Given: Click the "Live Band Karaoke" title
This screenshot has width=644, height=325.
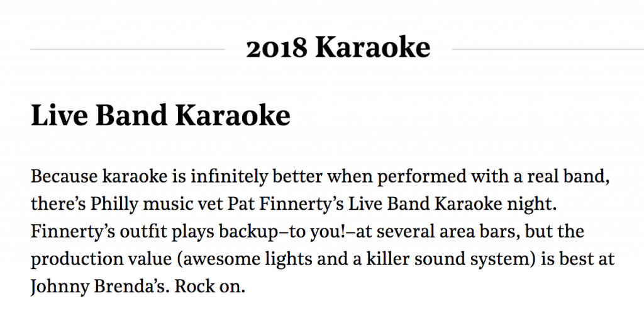Looking at the screenshot, I should [x=160, y=116].
